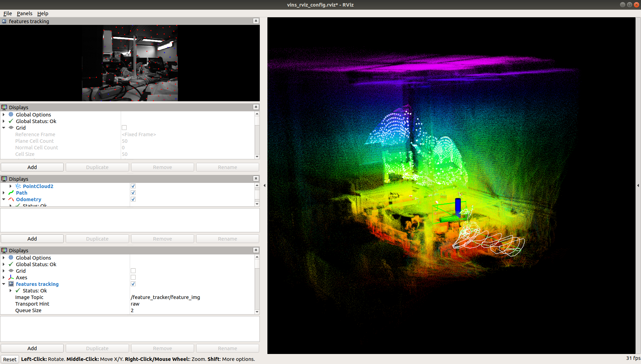Click the features tracking image display icon
This screenshot has width=641, height=364.
[x=11, y=284]
